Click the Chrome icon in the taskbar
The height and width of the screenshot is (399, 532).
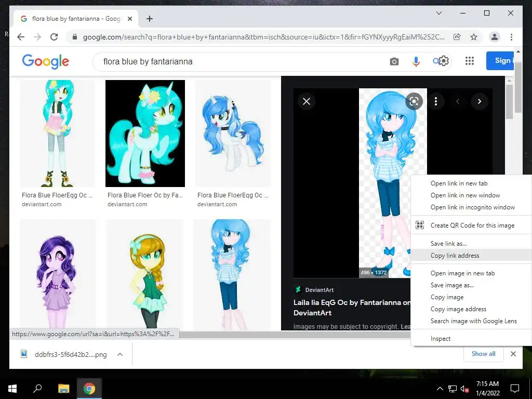coord(89,389)
